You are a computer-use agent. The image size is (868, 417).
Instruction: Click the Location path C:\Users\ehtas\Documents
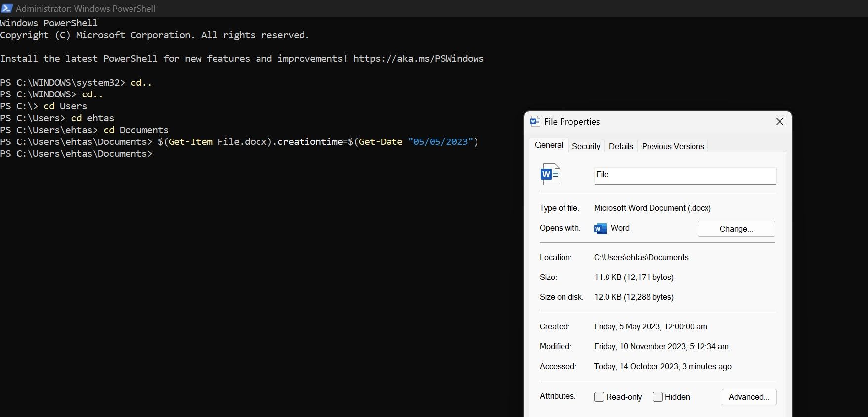(x=641, y=257)
